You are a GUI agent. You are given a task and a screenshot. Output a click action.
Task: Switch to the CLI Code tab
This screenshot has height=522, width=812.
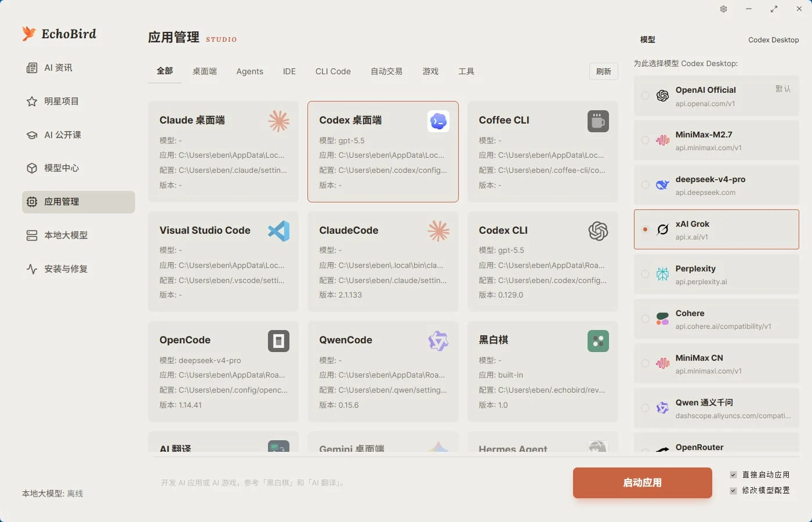tap(333, 71)
